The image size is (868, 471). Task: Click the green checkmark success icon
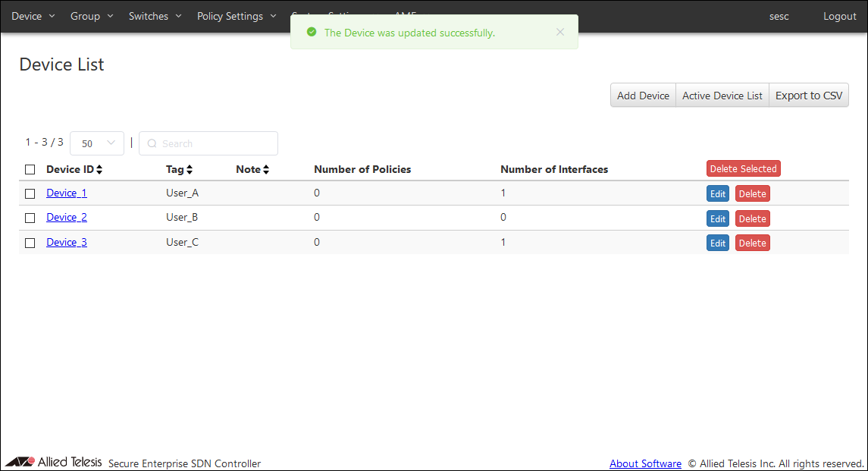click(x=311, y=33)
